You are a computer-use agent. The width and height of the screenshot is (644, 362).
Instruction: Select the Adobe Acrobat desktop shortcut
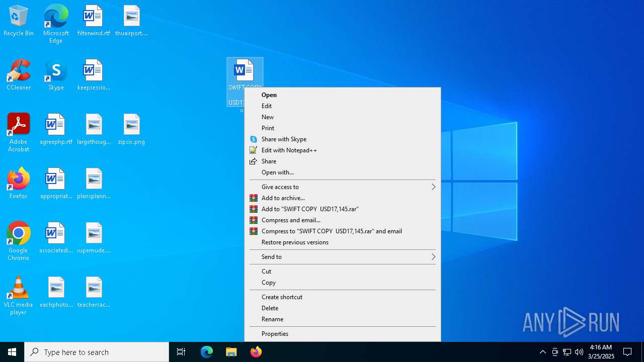click(x=19, y=133)
